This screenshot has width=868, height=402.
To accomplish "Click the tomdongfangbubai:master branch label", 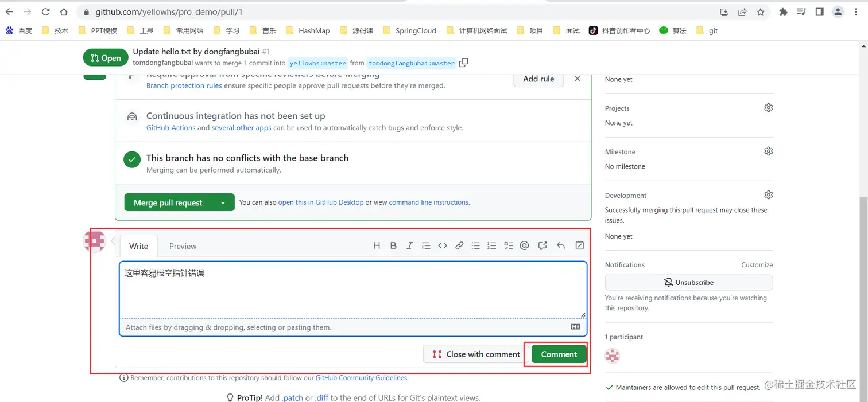I will 412,63.
